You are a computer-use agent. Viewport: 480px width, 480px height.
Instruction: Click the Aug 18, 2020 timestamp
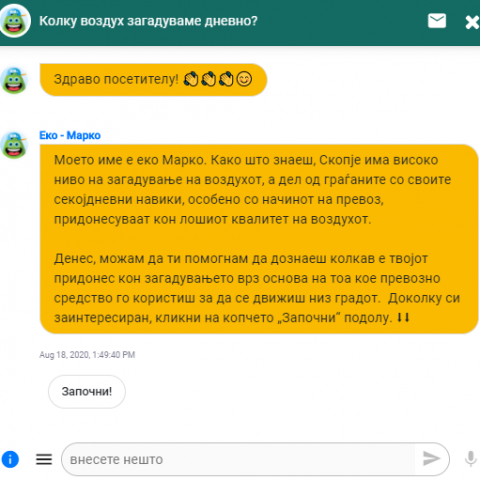click(87, 355)
